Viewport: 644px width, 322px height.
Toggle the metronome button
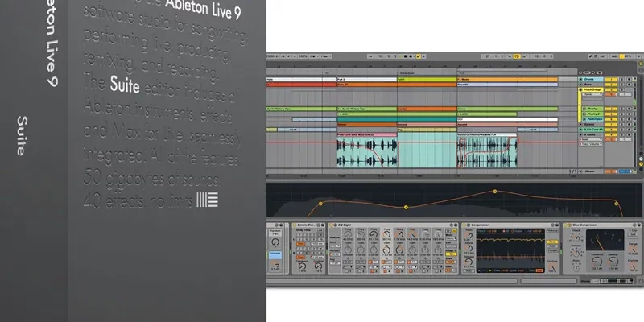coord(312,56)
